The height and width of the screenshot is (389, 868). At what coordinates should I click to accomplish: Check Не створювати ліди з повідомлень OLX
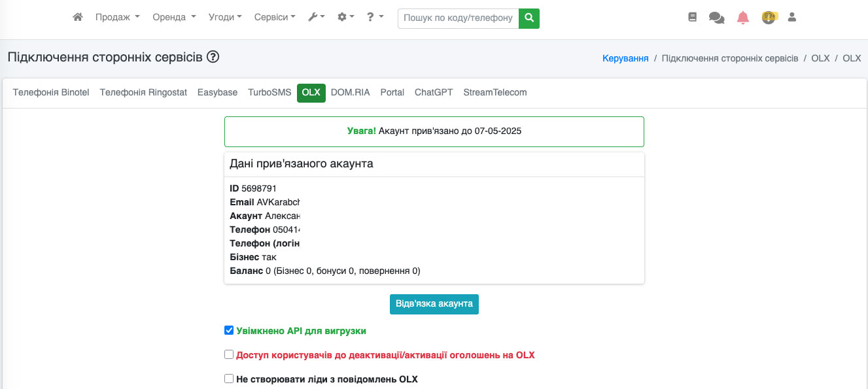(x=229, y=379)
